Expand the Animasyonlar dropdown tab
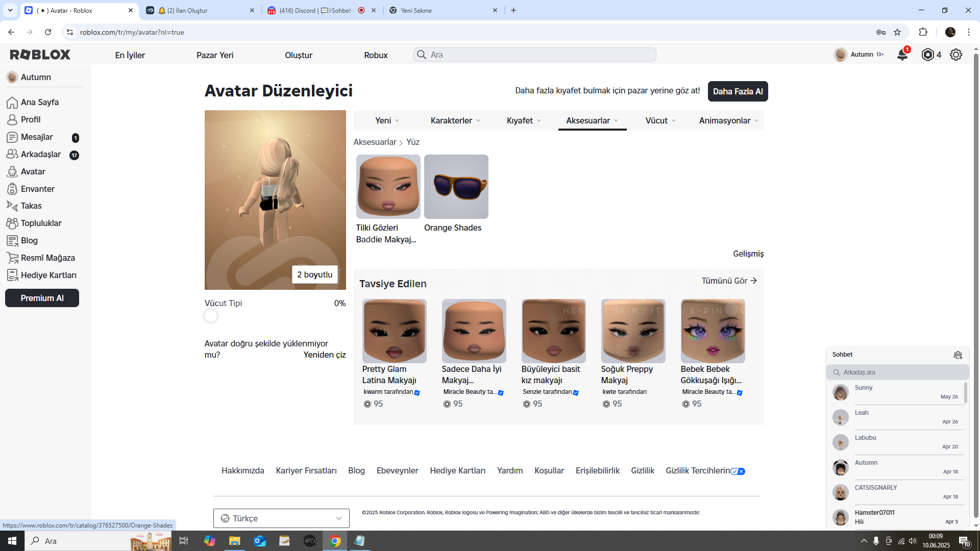The height and width of the screenshot is (551, 980). click(x=728, y=121)
